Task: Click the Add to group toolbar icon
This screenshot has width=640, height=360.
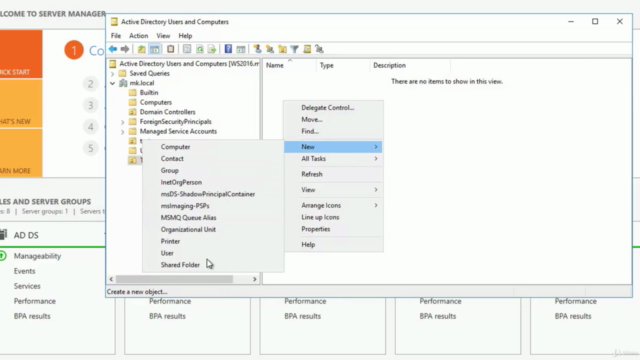Action: pos(319,49)
